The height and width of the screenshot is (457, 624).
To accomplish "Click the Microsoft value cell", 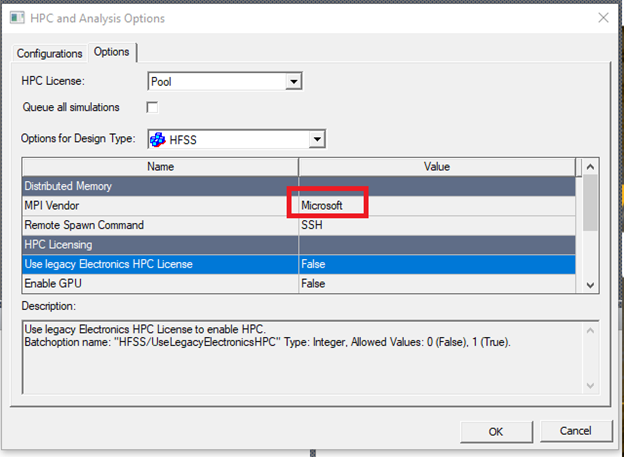I will tap(437, 206).
